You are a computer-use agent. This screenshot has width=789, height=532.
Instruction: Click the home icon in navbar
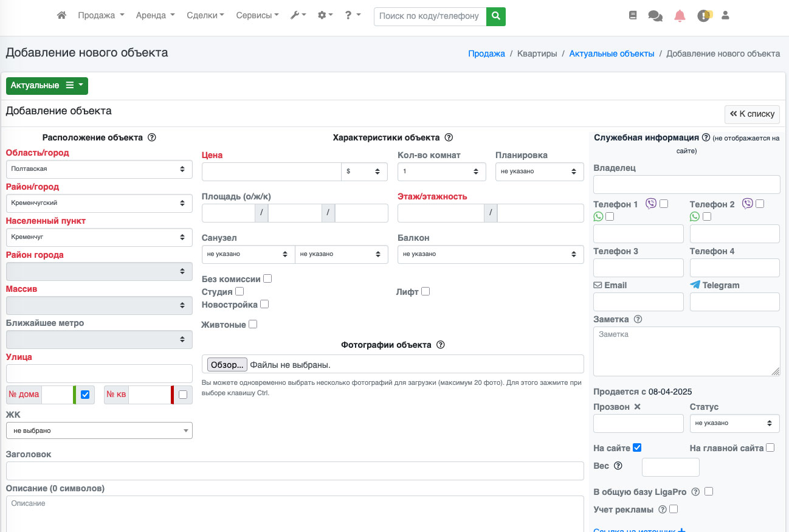tap(61, 16)
